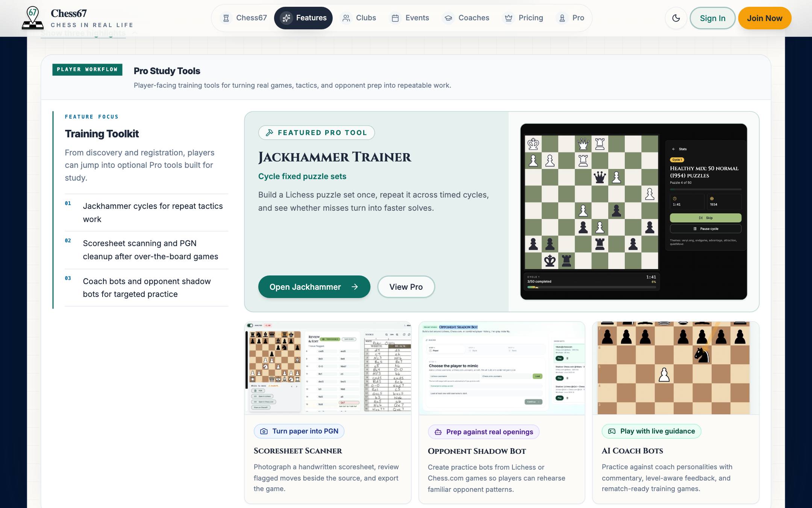The width and height of the screenshot is (812, 508).
Task: Click the hammer icon in Featured Pro Tool badge
Action: tap(270, 132)
